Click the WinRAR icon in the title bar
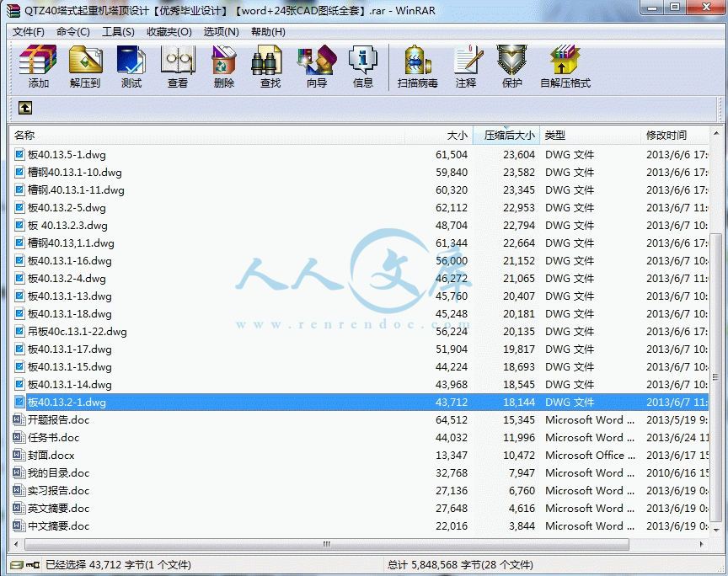Viewport: 728px width, 576px height. coord(14,10)
